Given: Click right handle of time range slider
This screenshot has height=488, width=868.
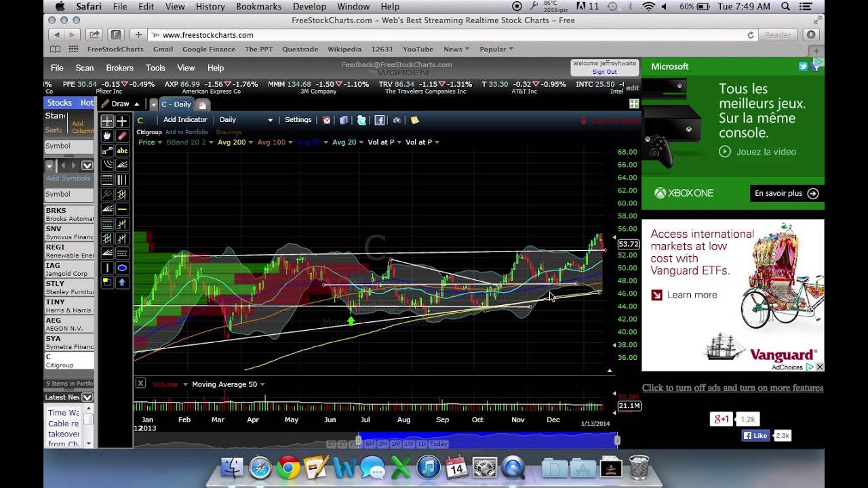Looking at the screenshot, I should (617, 441).
